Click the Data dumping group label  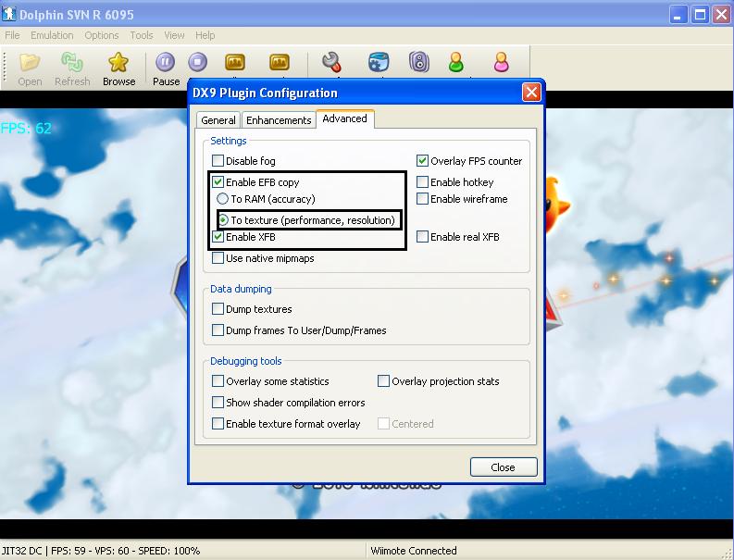(241, 289)
